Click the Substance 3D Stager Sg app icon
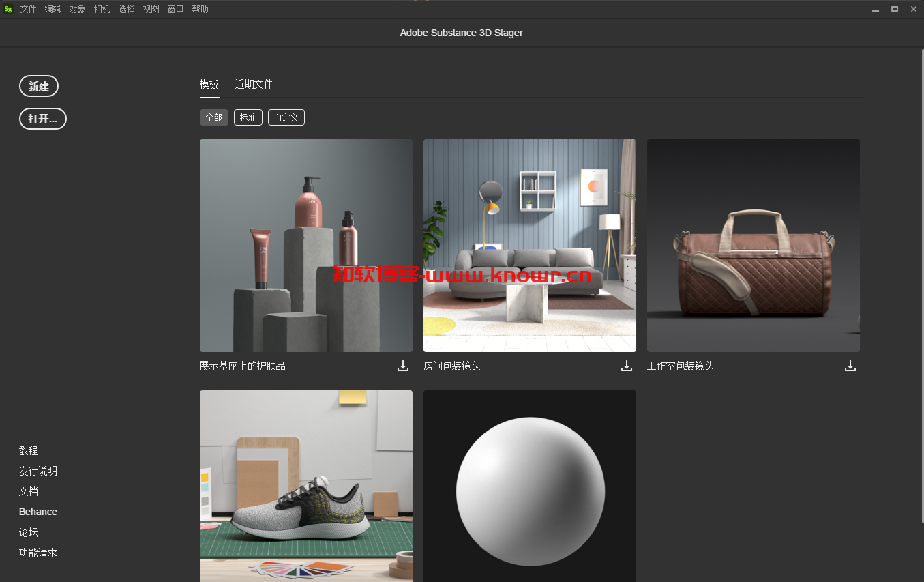The height and width of the screenshot is (582, 924). click(x=8, y=9)
